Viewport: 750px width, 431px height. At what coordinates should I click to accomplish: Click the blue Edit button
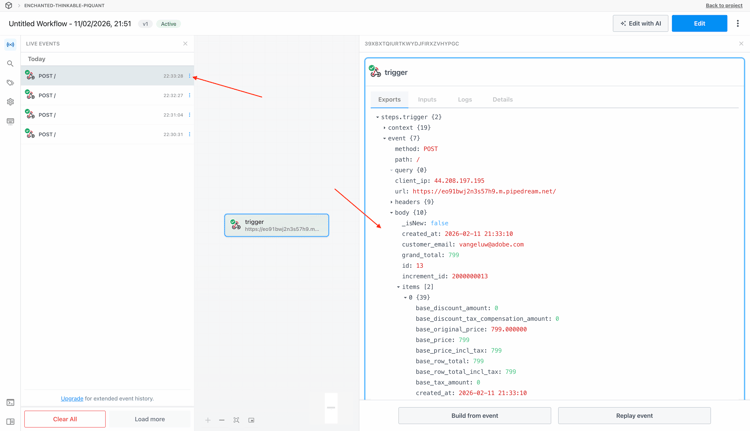tap(699, 23)
